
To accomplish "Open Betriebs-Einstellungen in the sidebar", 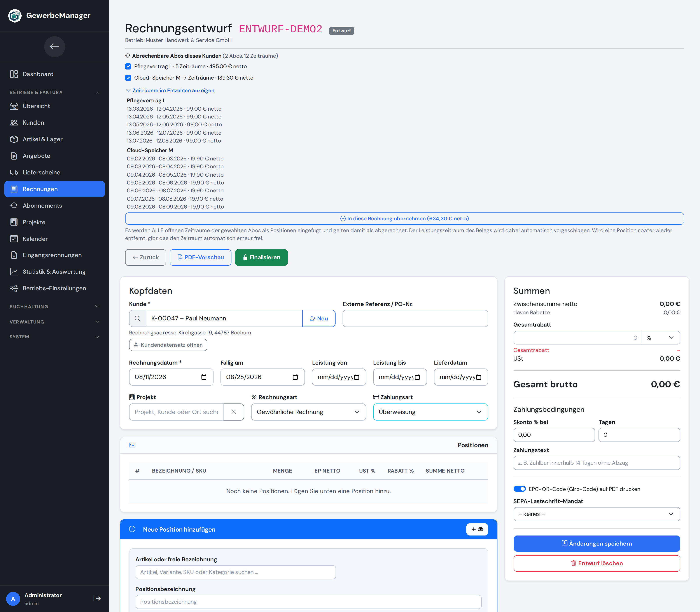I will point(55,288).
